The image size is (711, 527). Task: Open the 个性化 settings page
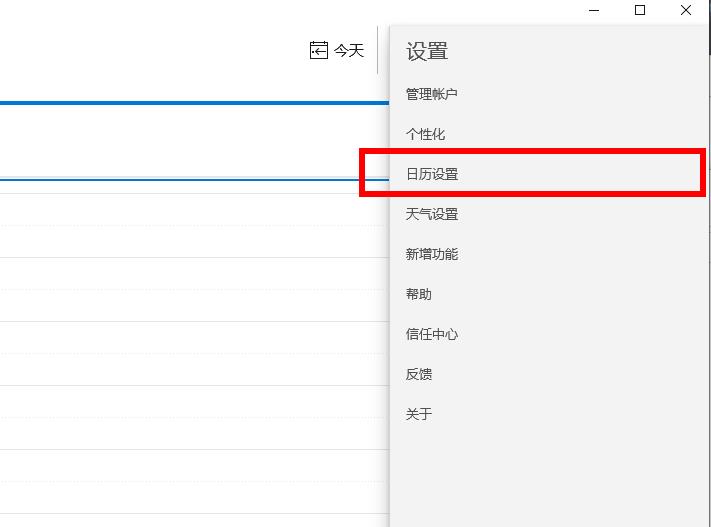[425, 134]
